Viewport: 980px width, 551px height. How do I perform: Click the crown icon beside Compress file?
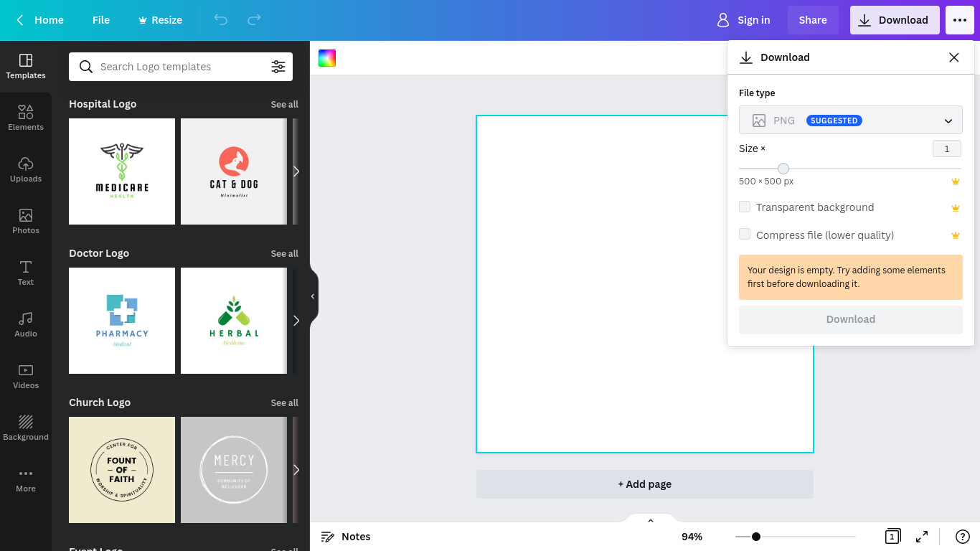coord(955,235)
